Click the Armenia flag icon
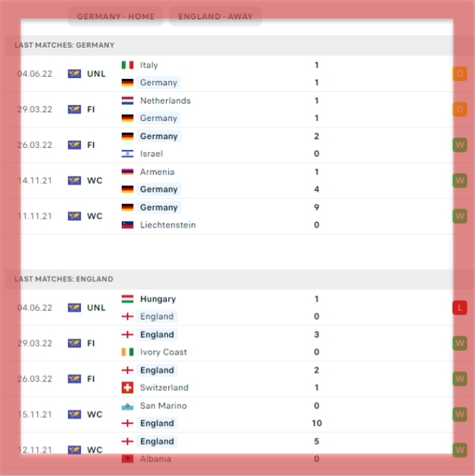This screenshot has width=475, height=476. (x=127, y=172)
